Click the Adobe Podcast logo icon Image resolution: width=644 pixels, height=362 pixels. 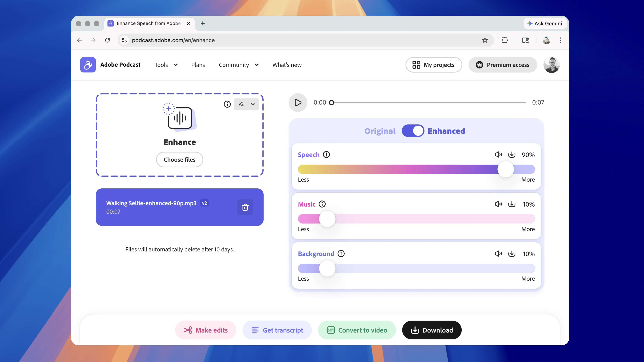88,65
